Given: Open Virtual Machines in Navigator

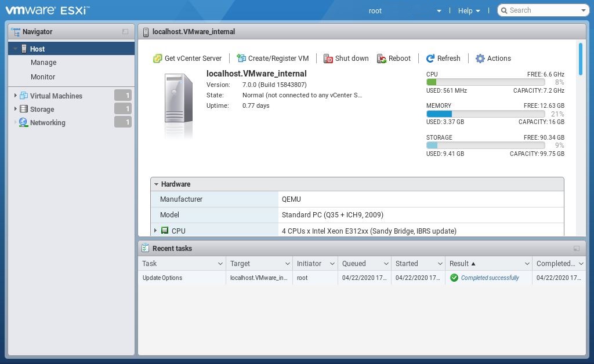Looking at the screenshot, I should coord(56,96).
